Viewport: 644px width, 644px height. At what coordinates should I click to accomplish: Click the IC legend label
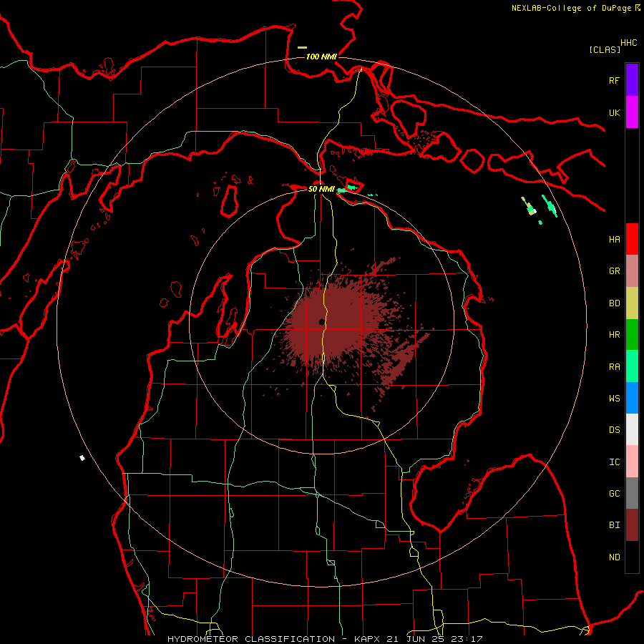[x=614, y=462]
